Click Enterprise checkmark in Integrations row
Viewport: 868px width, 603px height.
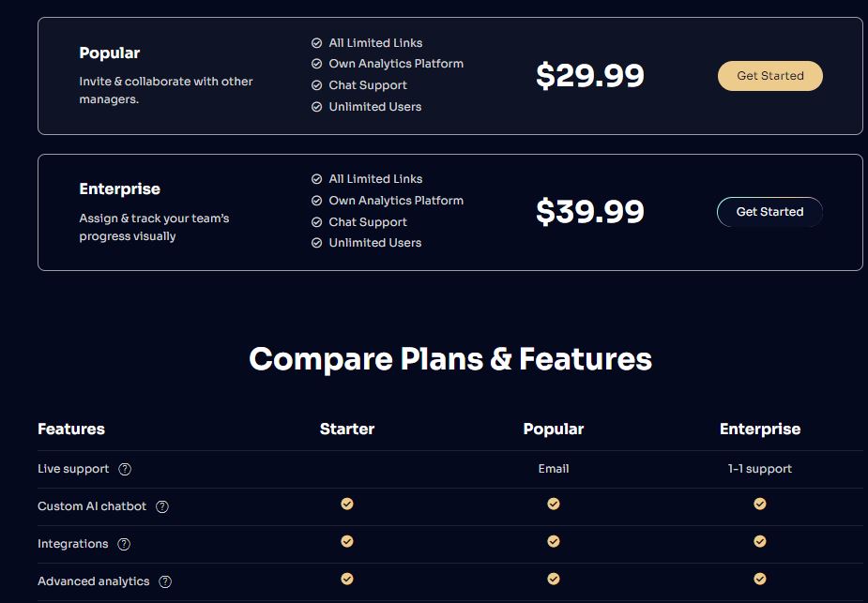[760, 542]
